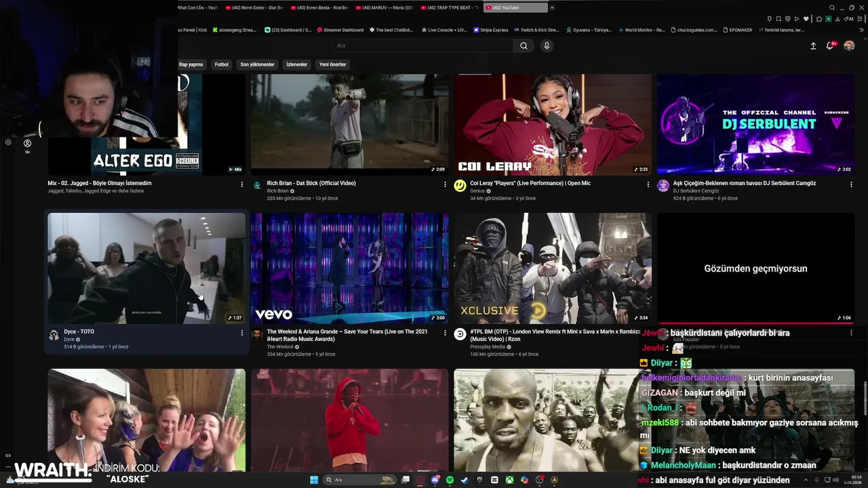Open a new browser tab

coord(552,7)
